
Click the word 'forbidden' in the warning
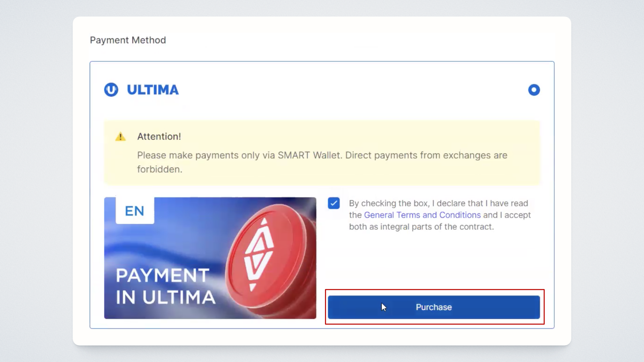(159, 169)
